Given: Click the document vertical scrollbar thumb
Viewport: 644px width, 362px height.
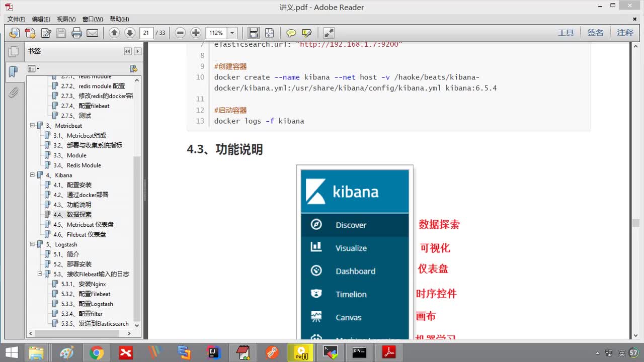Looking at the screenshot, I should tap(636, 223).
